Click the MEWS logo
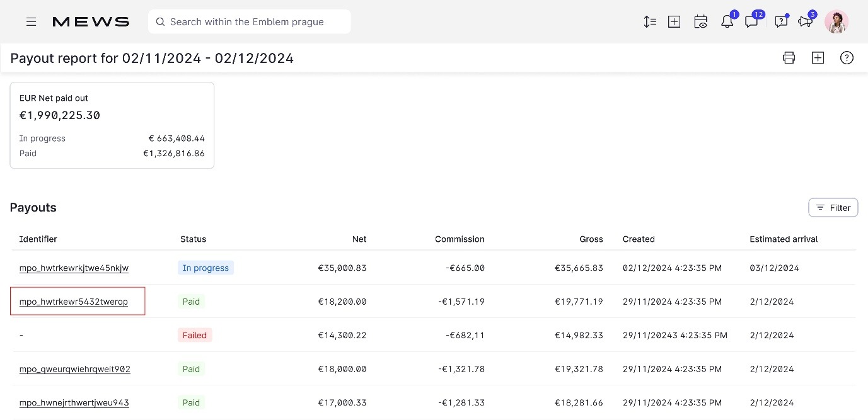Image resolution: width=868 pixels, height=420 pixels. [x=91, y=22]
